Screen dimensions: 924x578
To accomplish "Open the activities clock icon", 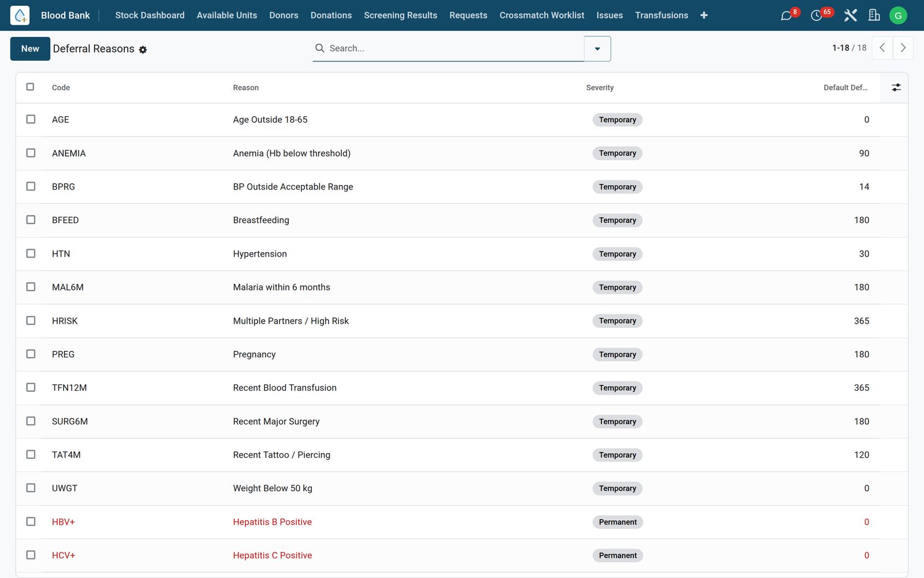I will coord(816,16).
